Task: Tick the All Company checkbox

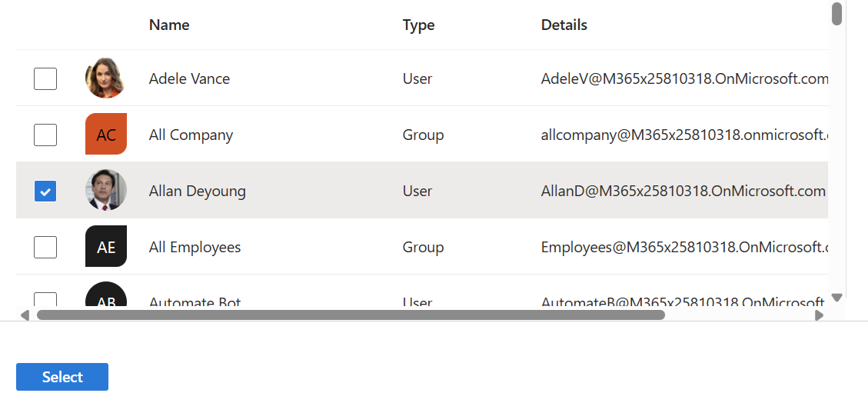Action: coord(45,135)
